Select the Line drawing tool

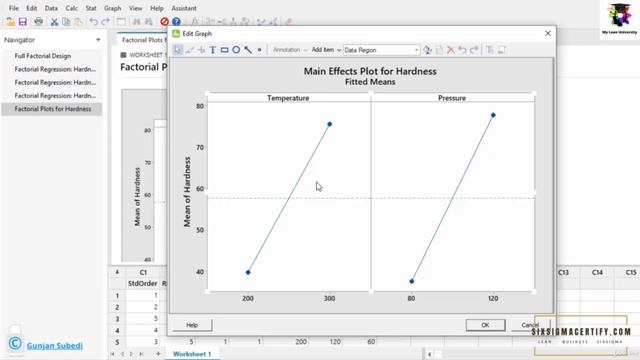(248, 50)
